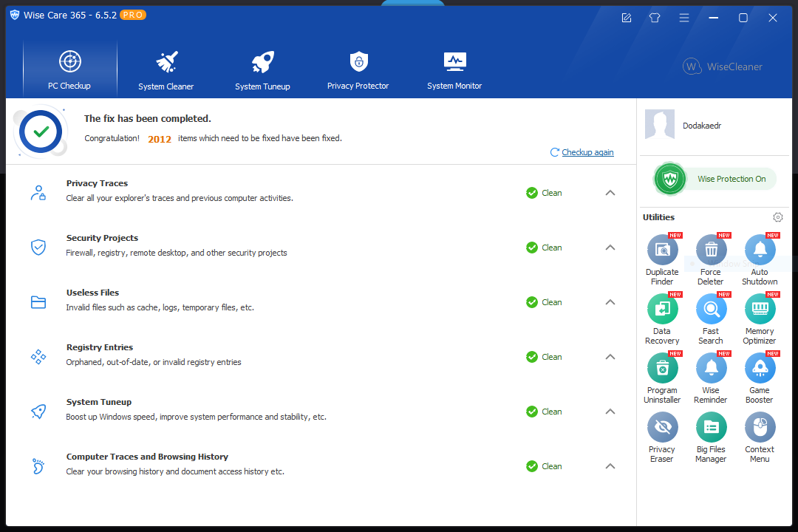Open the Privacy Eraser tool
This screenshot has height=532, width=798.
[x=662, y=437]
